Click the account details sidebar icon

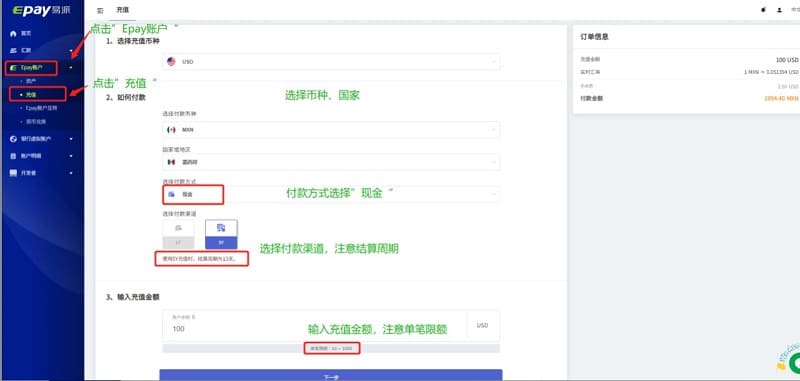tap(14, 156)
